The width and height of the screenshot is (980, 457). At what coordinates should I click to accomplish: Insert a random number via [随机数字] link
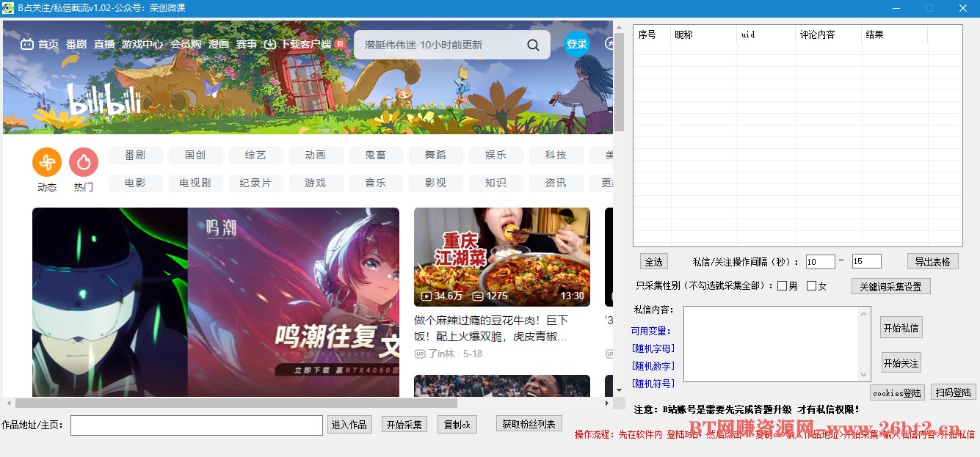click(653, 365)
